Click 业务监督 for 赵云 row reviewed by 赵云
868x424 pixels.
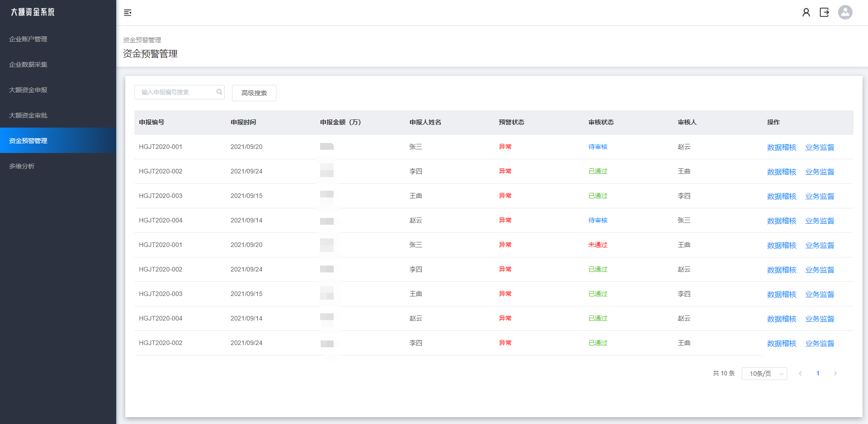pyautogui.click(x=820, y=319)
